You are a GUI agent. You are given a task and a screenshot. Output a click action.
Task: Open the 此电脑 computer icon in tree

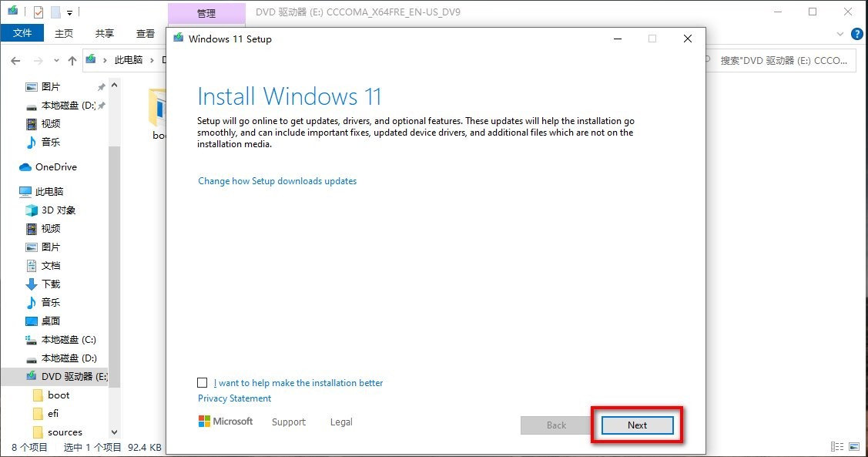pos(25,192)
